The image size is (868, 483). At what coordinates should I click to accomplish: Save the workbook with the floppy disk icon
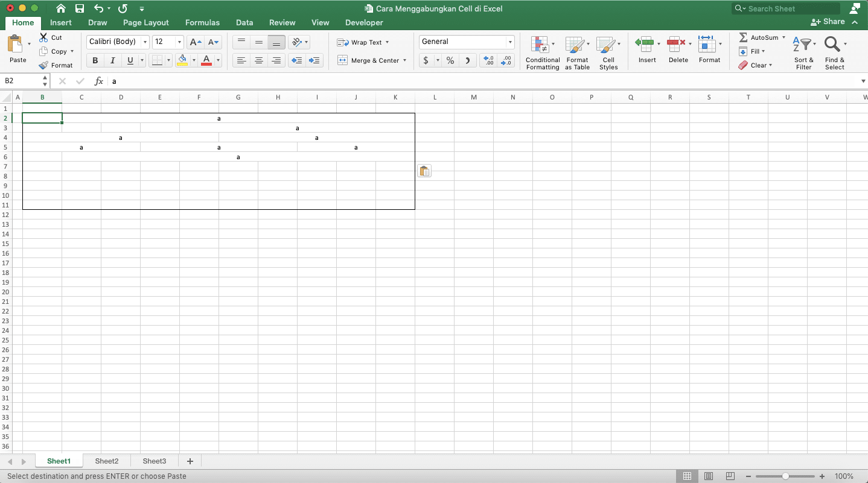pos(80,8)
